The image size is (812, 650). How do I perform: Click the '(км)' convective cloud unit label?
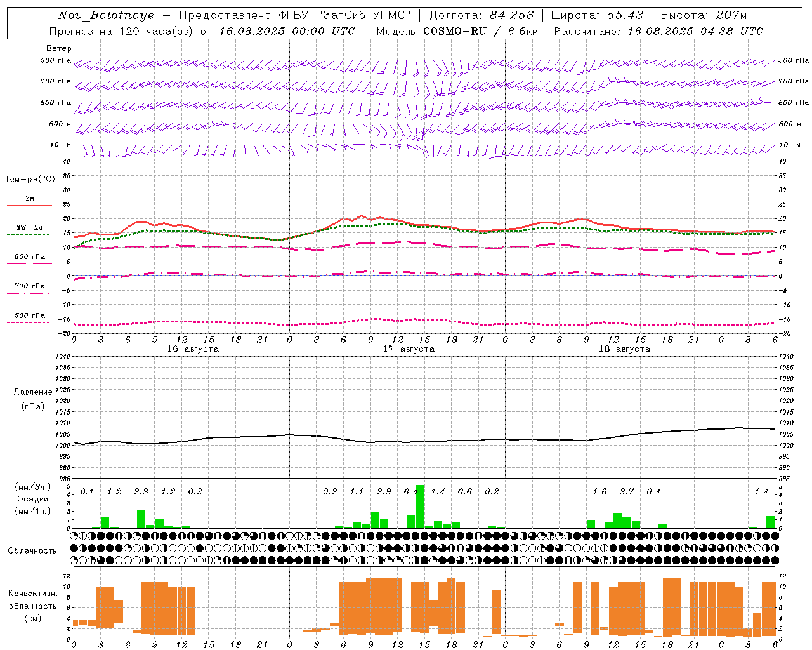pyautogui.click(x=32, y=618)
